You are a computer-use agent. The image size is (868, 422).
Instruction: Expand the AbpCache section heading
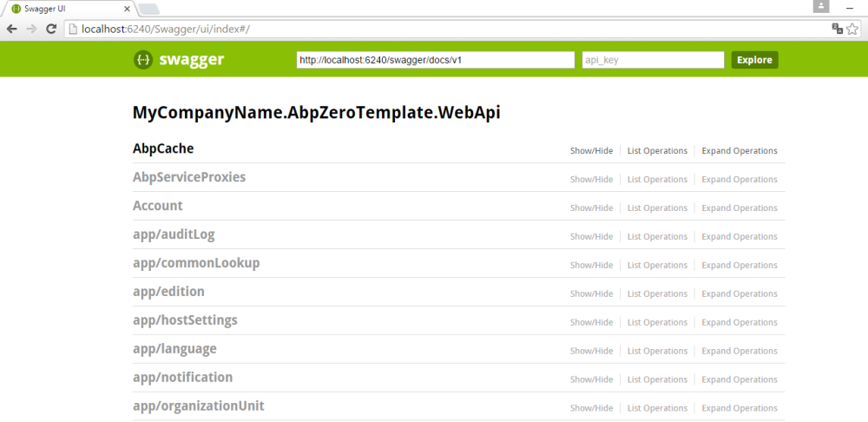point(163,148)
